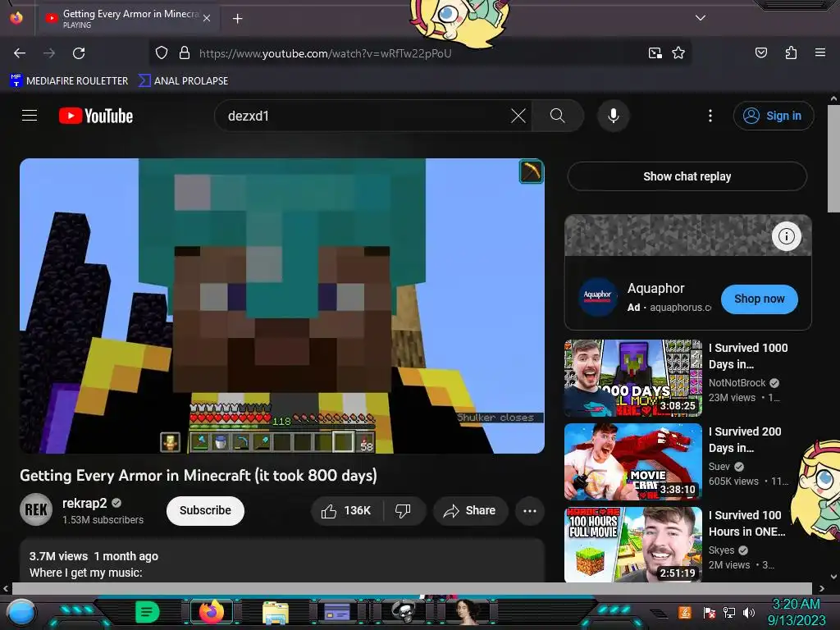Bookmark this page with the star
840x630 pixels.
pyautogui.click(x=678, y=53)
